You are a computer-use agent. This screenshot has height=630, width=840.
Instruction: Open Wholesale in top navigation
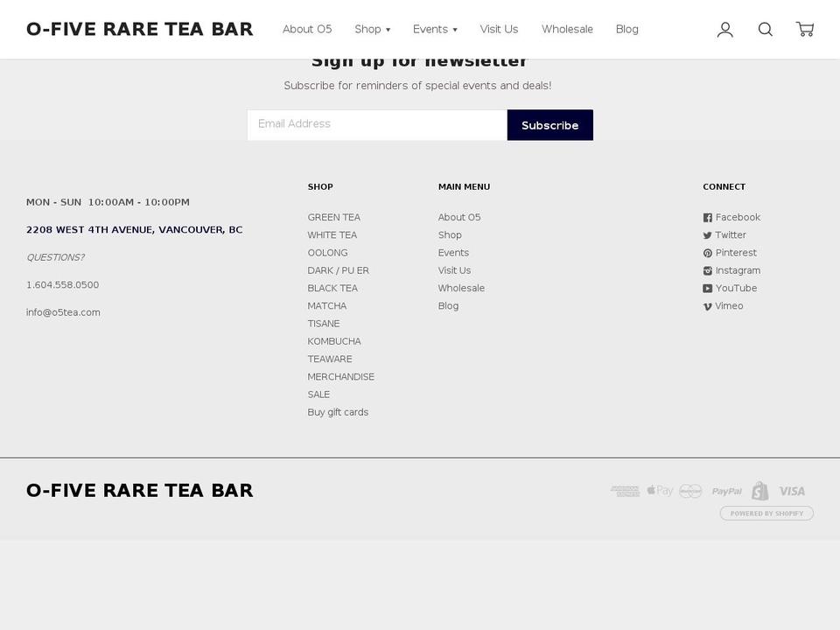pos(567,30)
